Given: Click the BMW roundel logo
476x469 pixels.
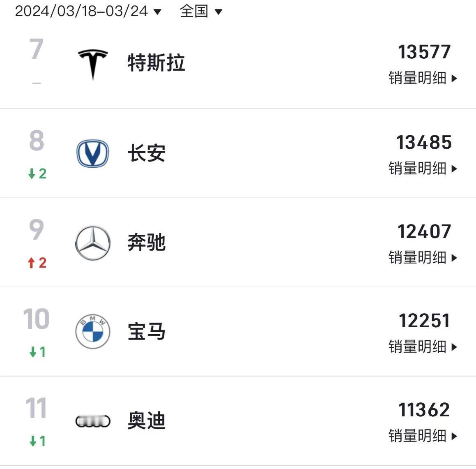Looking at the screenshot, I should [92, 331].
